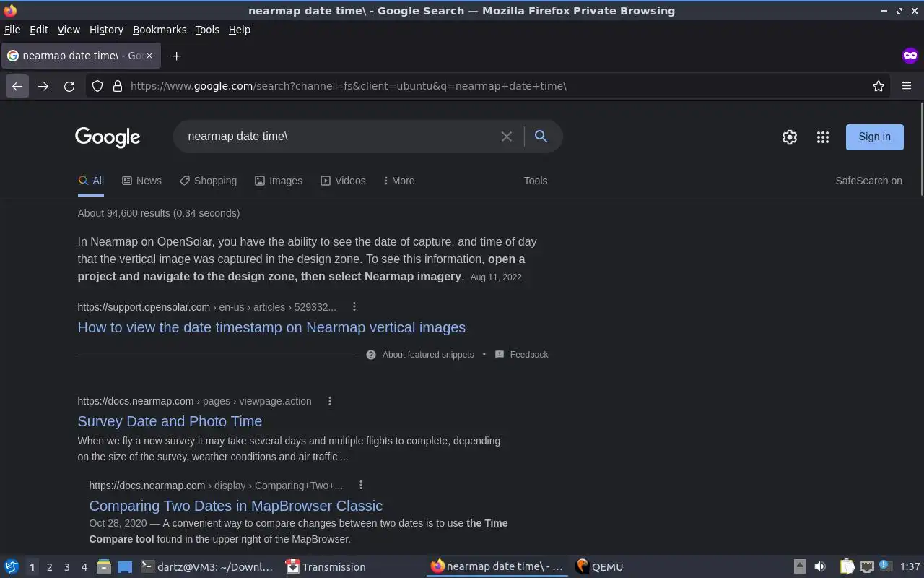924x578 pixels.
Task: Switch to News results tab
Action: (x=141, y=181)
